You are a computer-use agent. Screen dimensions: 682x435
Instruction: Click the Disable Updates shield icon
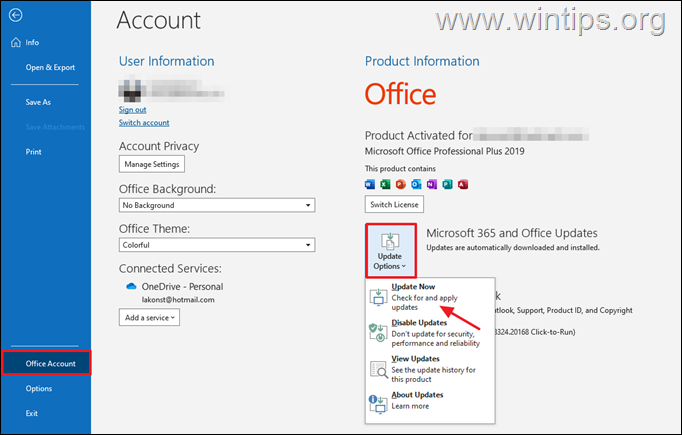coord(378,333)
